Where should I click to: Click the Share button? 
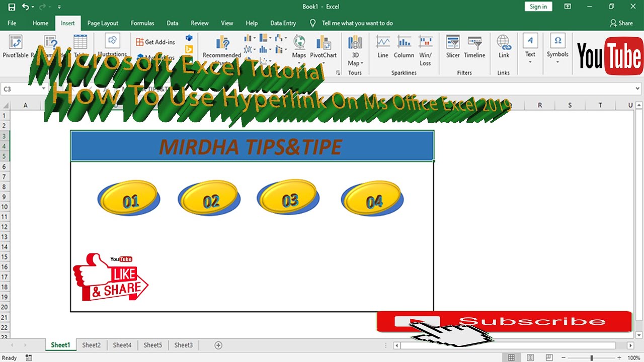click(621, 23)
